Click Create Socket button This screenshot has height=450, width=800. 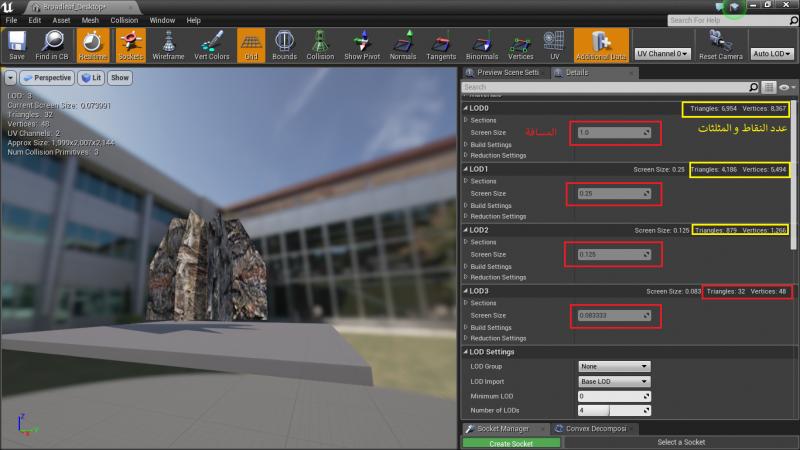511,443
